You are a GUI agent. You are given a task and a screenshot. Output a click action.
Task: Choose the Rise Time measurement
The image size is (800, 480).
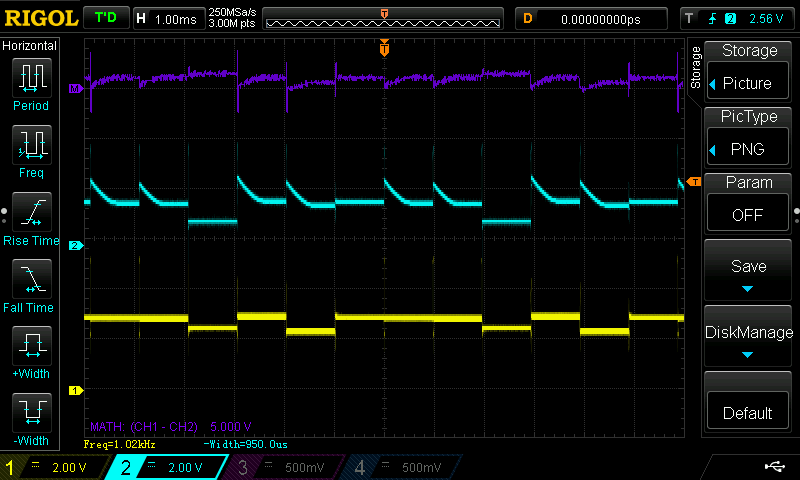(31, 218)
